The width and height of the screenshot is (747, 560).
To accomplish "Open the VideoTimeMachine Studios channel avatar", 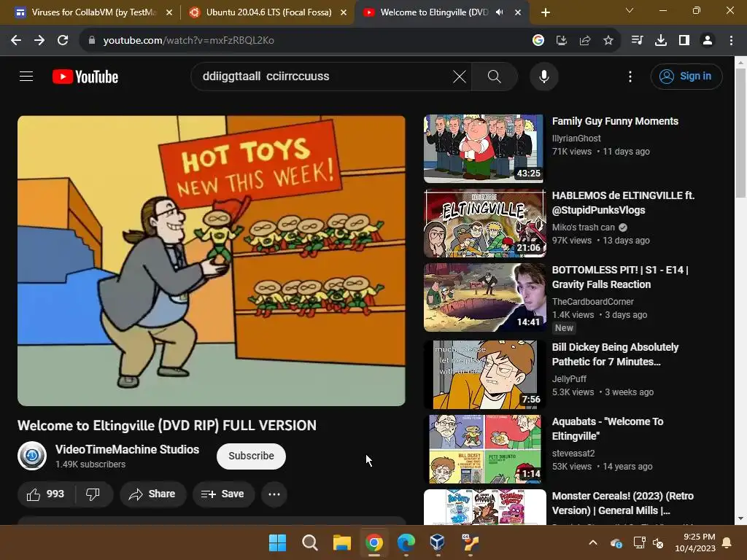I will [32, 456].
